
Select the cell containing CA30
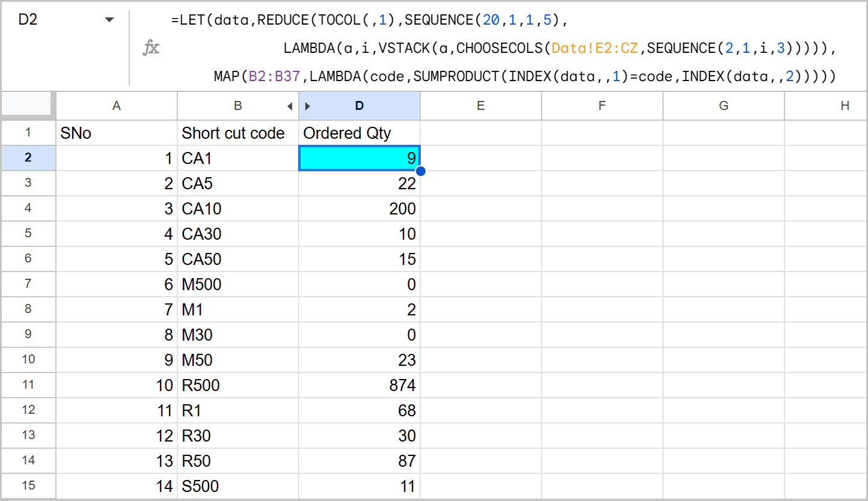tap(238, 234)
